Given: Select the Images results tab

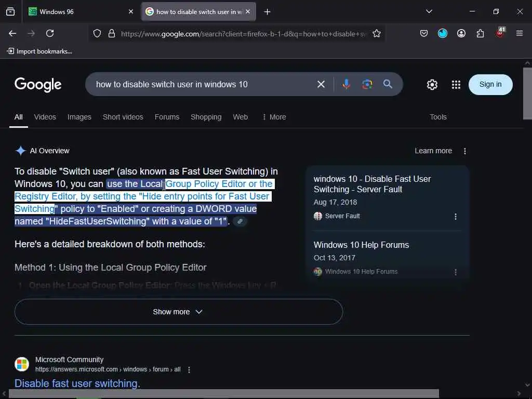Looking at the screenshot, I should pos(79,117).
